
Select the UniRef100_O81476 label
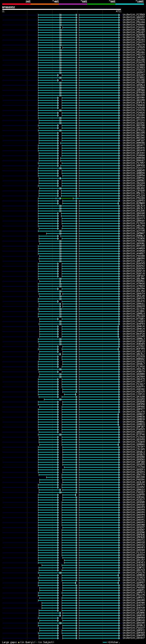[134, 301]
